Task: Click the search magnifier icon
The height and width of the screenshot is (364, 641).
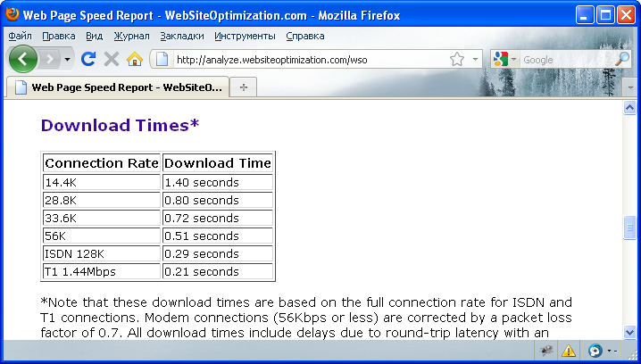Action: [x=622, y=60]
